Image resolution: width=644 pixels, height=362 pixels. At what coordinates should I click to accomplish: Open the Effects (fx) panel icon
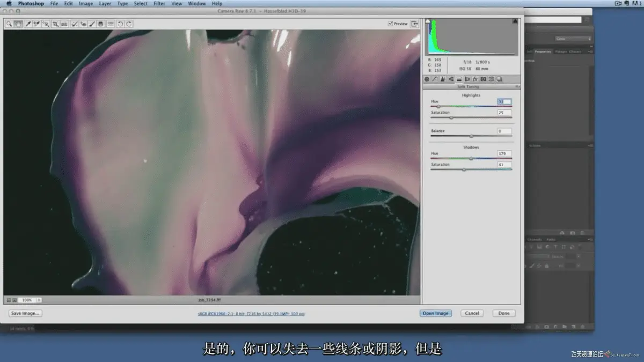475,79
